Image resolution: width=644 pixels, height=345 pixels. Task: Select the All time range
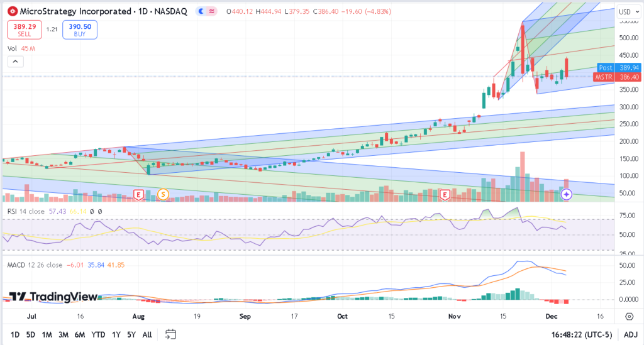[147, 334]
